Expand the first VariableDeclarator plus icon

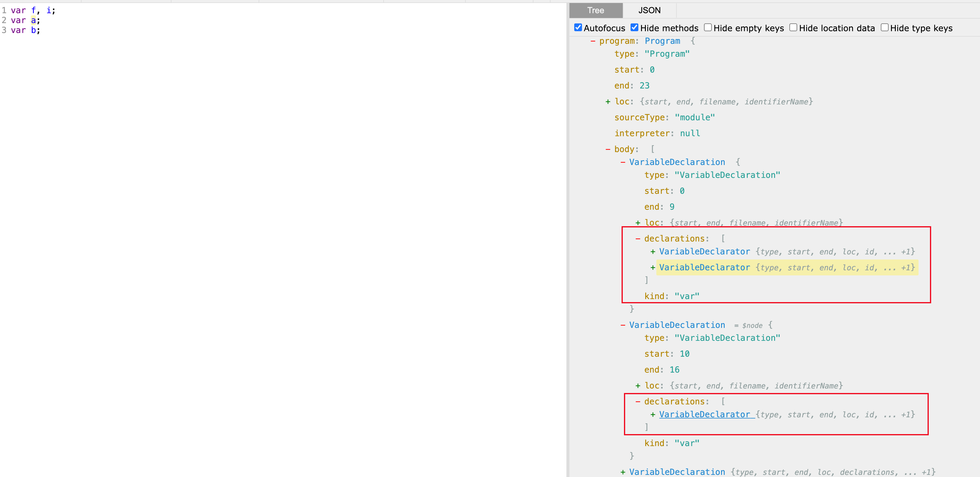coord(653,252)
